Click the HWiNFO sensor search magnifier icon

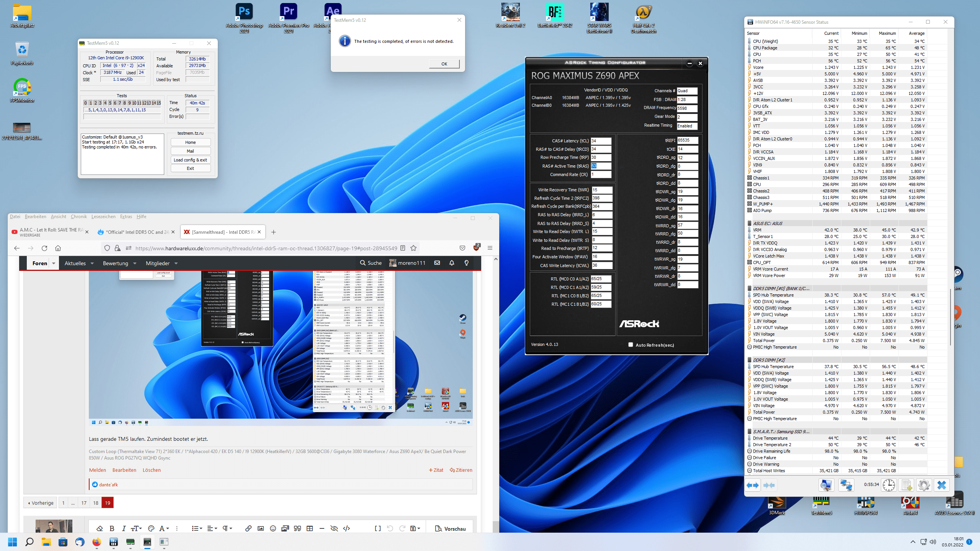826,485
